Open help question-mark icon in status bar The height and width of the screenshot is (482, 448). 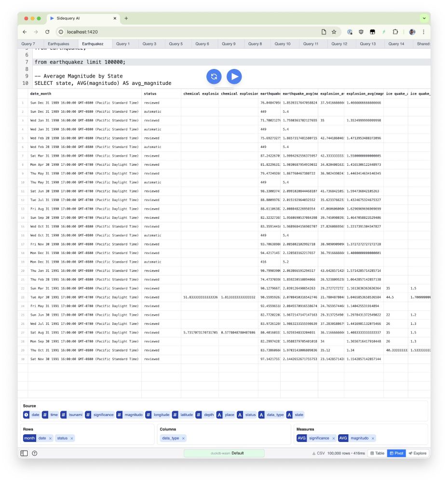point(35,453)
